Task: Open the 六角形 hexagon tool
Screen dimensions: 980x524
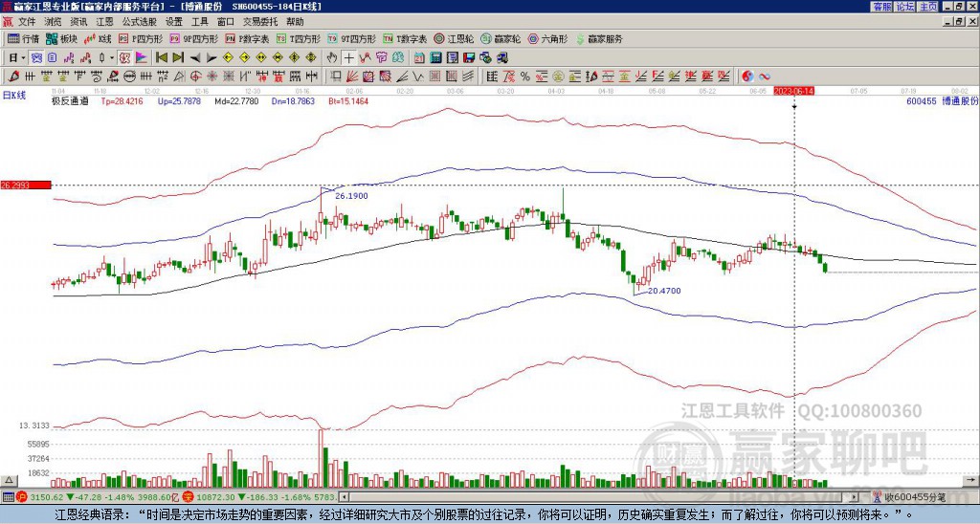Action: click(x=547, y=38)
